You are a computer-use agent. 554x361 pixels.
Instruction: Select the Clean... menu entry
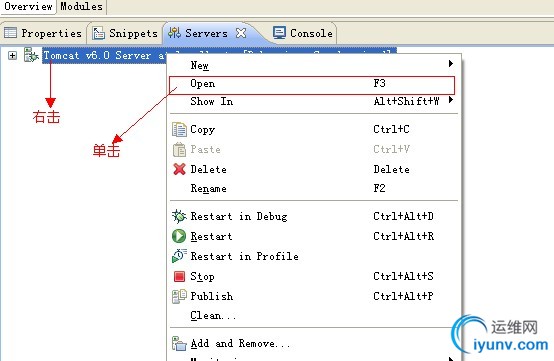[314, 315]
